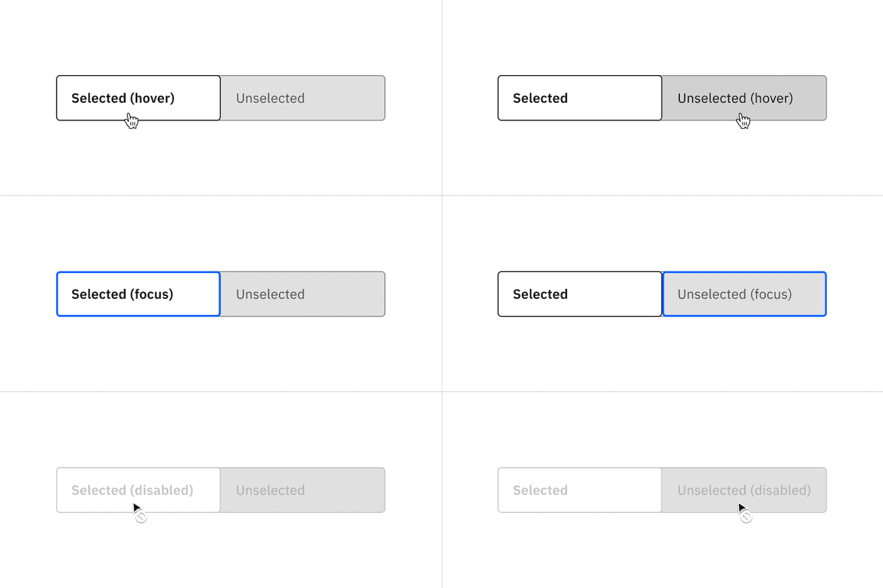Click the not-allowed cursor below Selected (disabled)
The image size is (883, 588).
click(x=140, y=517)
